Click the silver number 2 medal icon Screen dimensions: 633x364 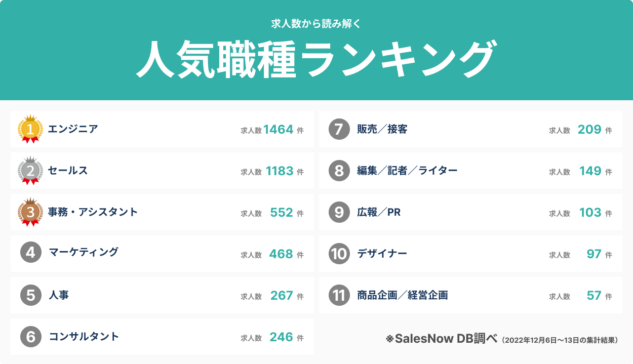30,171
